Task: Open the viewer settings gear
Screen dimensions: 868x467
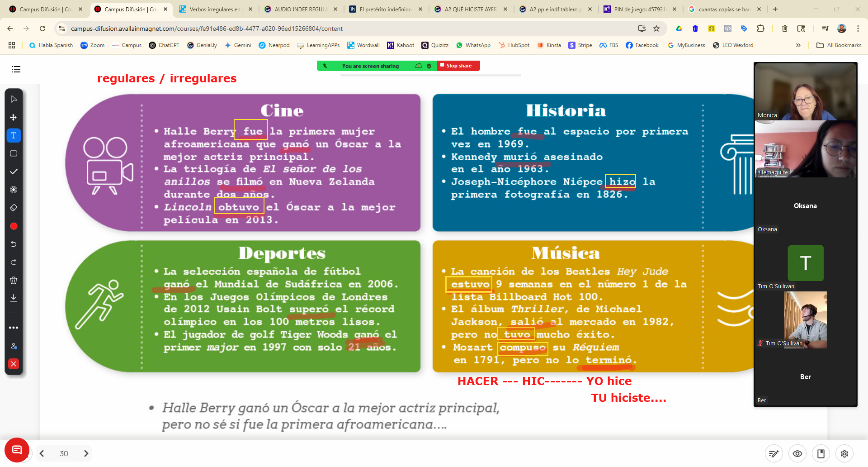Action: (844, 453)
